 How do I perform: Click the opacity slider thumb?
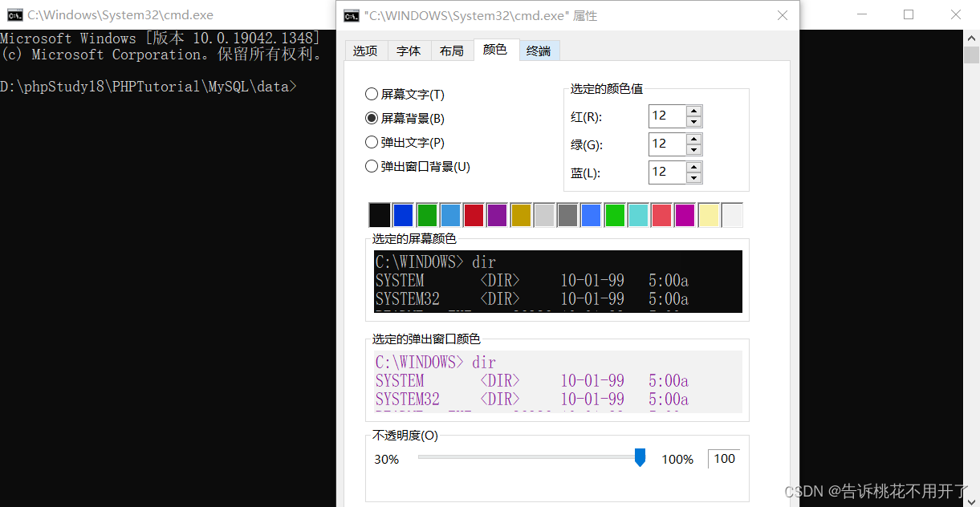[640, 457]
